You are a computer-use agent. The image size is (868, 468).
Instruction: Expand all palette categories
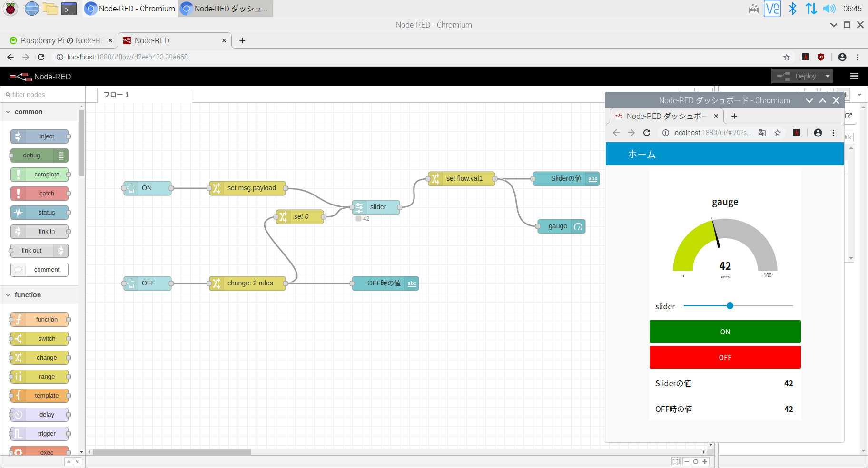(78, 462)
